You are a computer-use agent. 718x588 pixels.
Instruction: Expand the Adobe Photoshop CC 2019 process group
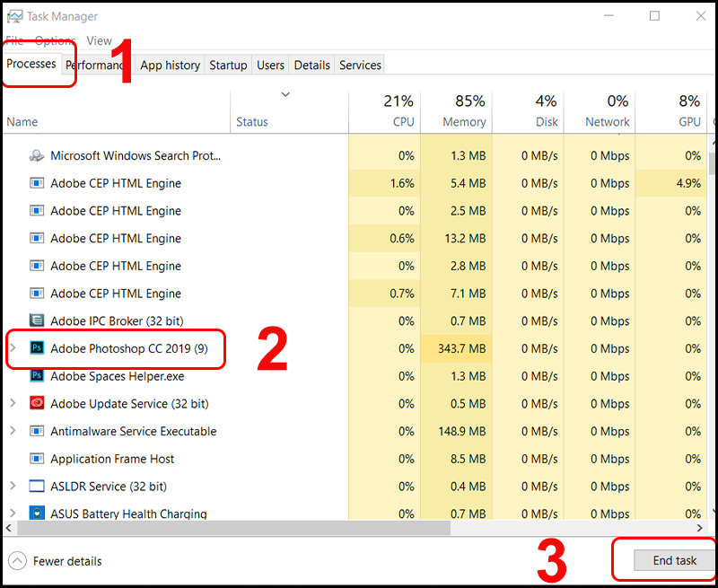(13, 348)
